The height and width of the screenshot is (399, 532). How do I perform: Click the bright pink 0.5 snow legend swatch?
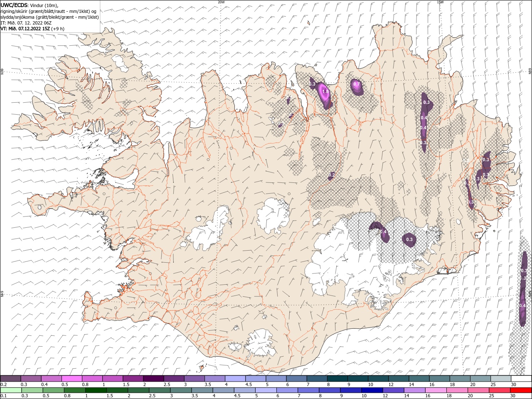pos(72,379)
